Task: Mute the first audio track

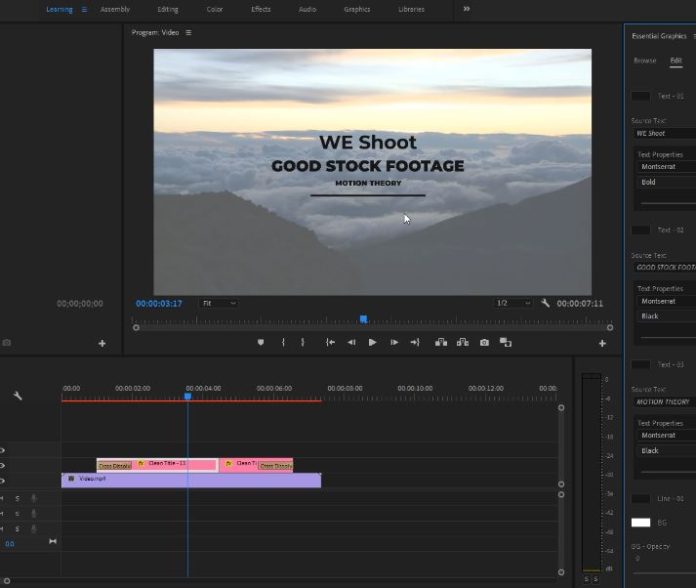Action: pyautogui.click(x=4, y=498)
